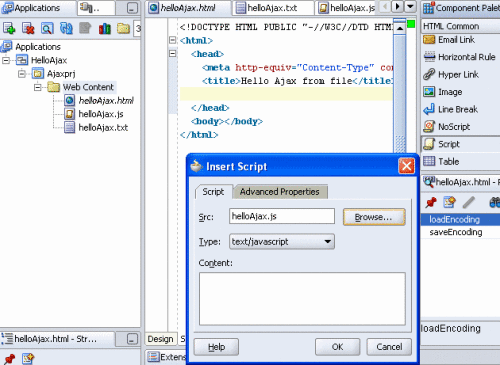Screen dimensions: 500x365
Task: Collapse the Ajaxprj project node
Action: pyautogui.click(x=22, y=74)
